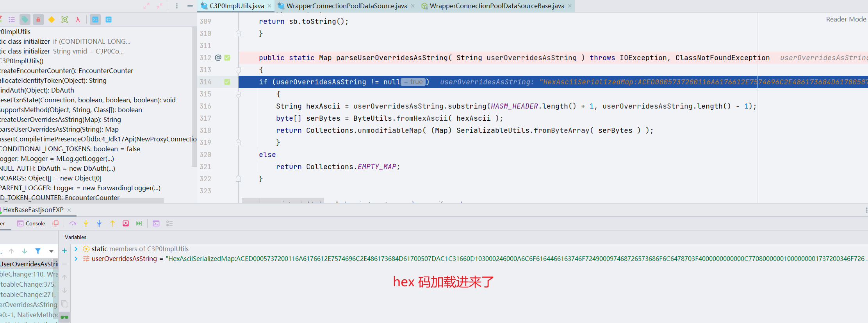Screen dimensions: 868x323
Task: Open the Console tab in debugger
Action: tap(31, 223)
